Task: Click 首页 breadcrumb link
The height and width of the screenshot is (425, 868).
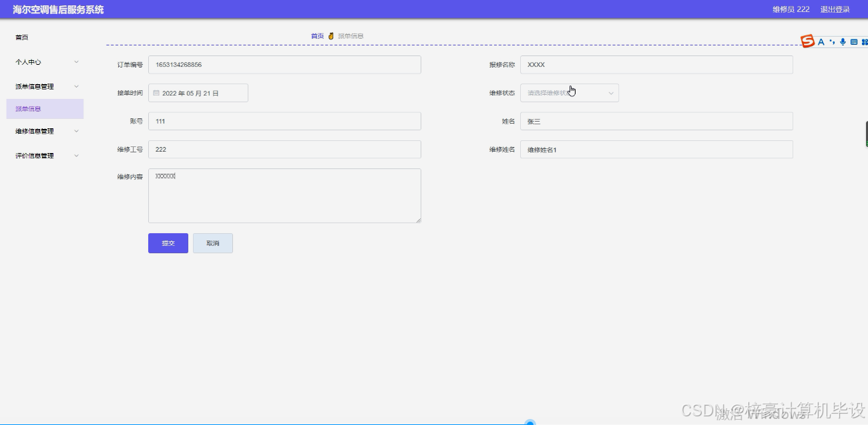Action: click(x=317, y=36)
